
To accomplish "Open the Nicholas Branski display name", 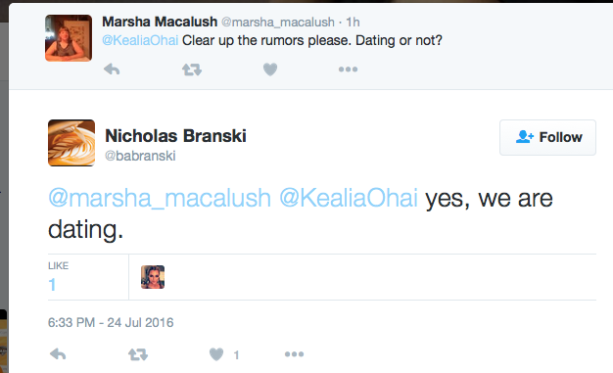I will 176,136.
